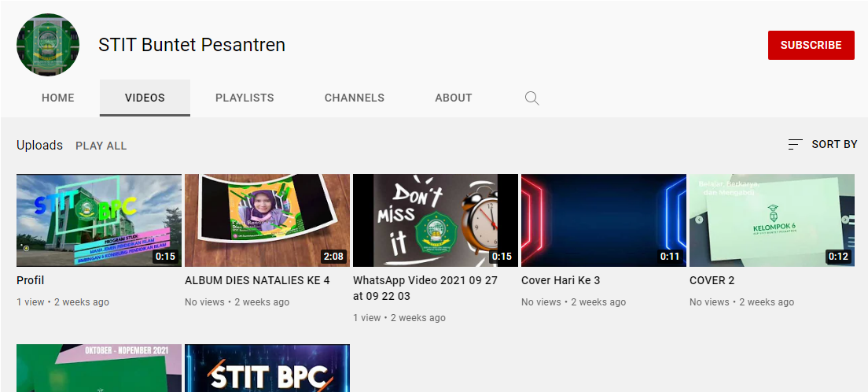
Task: Open the ALBUM DIES NATALIES KE 4 thumbnail
Action: point(267,220)
